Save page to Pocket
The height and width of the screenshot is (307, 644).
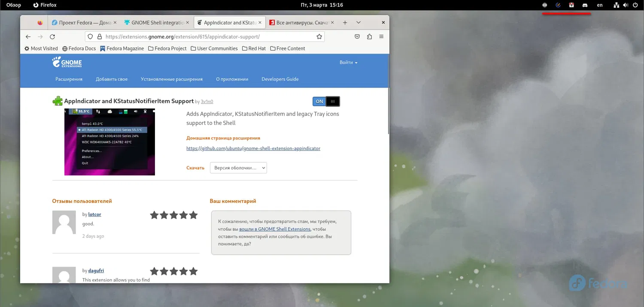point(357,37)
